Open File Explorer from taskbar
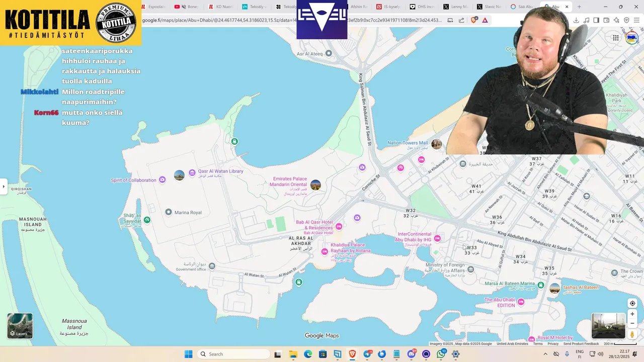Image resolution: width=644 pixels, height=362 pixels. click(x=293, y=354)
